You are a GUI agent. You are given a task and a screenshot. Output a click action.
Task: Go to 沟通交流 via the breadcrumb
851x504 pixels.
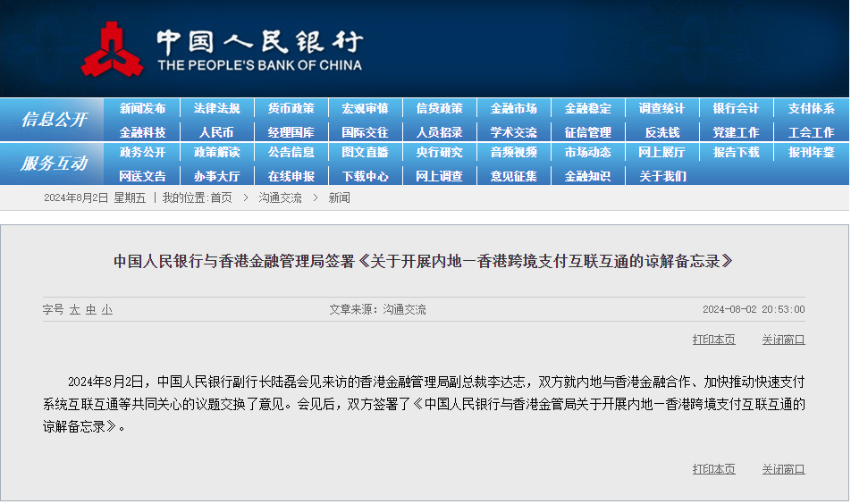(x=280, y=197)
